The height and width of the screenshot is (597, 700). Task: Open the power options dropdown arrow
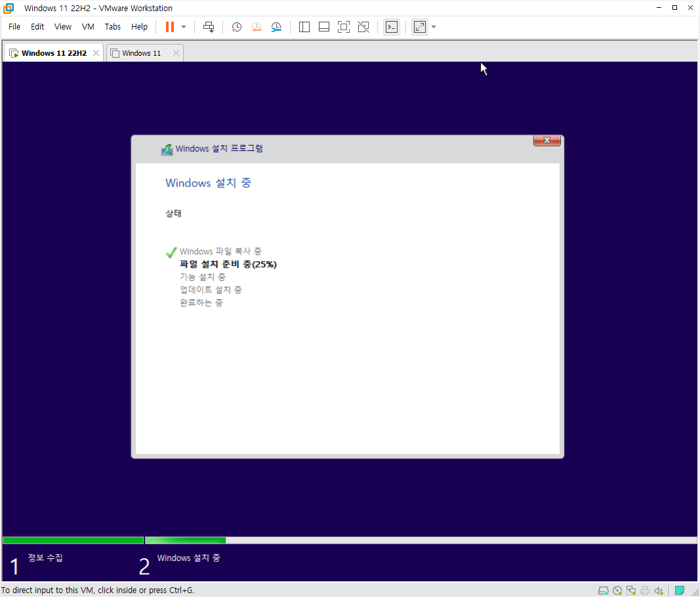point(184,27)
